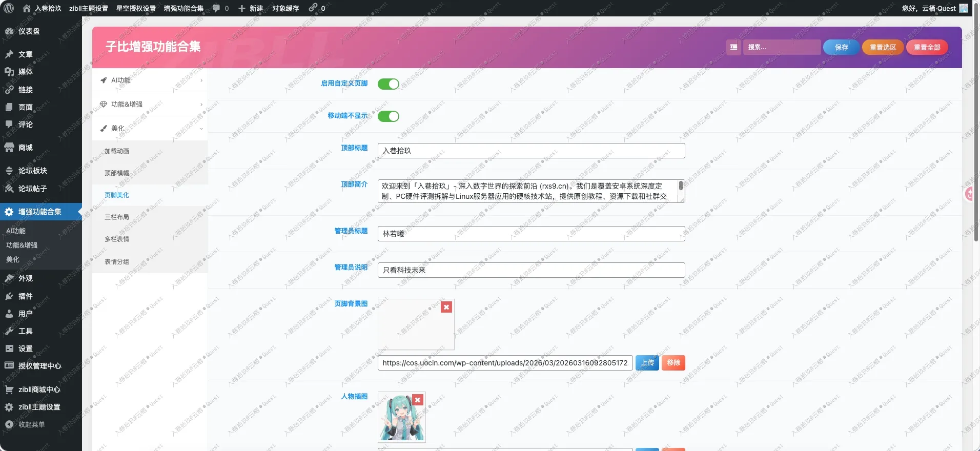Click AI功能 under 增强功能合集 sidebar

(16, 231)
